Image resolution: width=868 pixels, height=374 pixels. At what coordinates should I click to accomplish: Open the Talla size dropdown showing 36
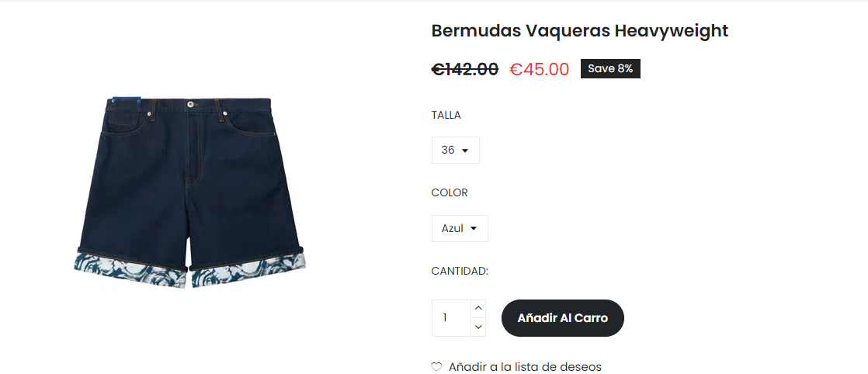click(456, 150)
